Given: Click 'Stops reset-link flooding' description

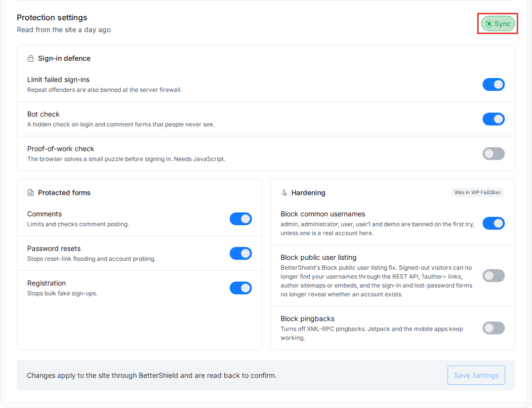Looking at the screenshot, I should (x=91, y=259).
